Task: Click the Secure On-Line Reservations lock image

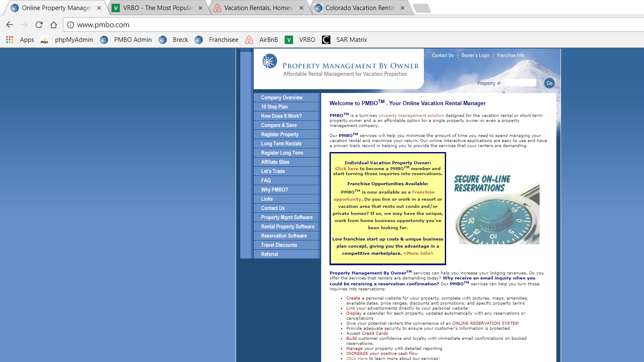Action: 496,208
